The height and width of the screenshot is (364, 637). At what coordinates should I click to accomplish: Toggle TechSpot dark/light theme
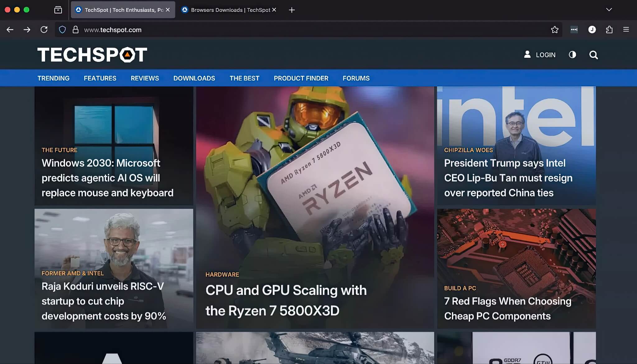572,55
